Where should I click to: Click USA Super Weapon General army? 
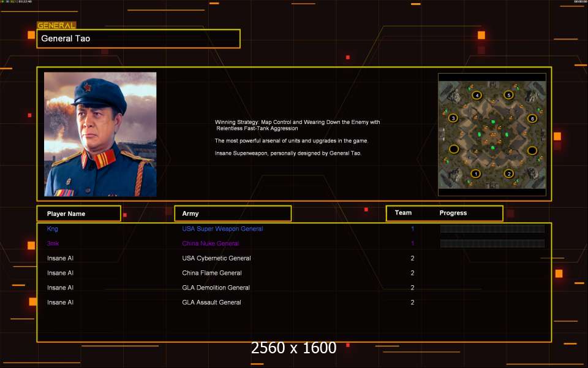pyautogui.click(x=222, y=229)
